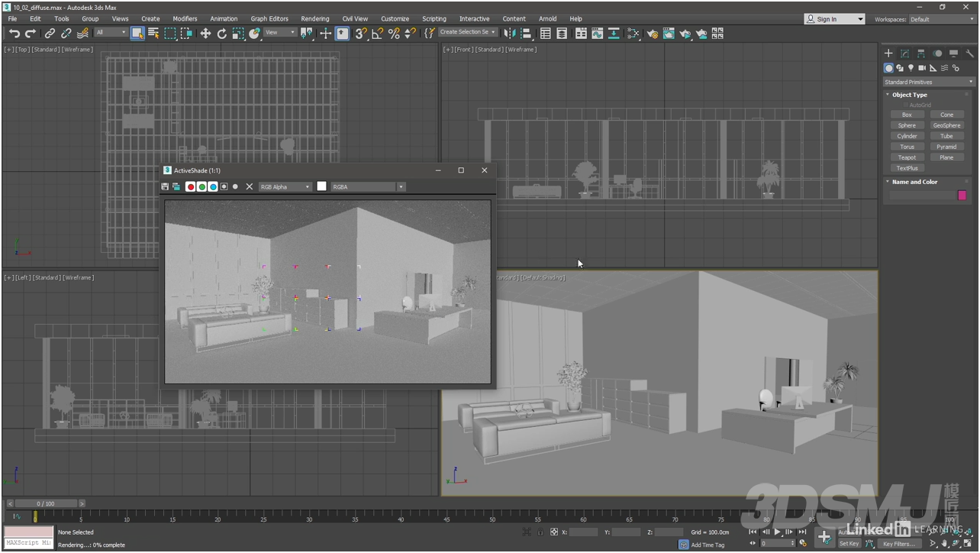Toggle Percent Snap button
This screenshot has height=553, width=980.
coord(394,34)
